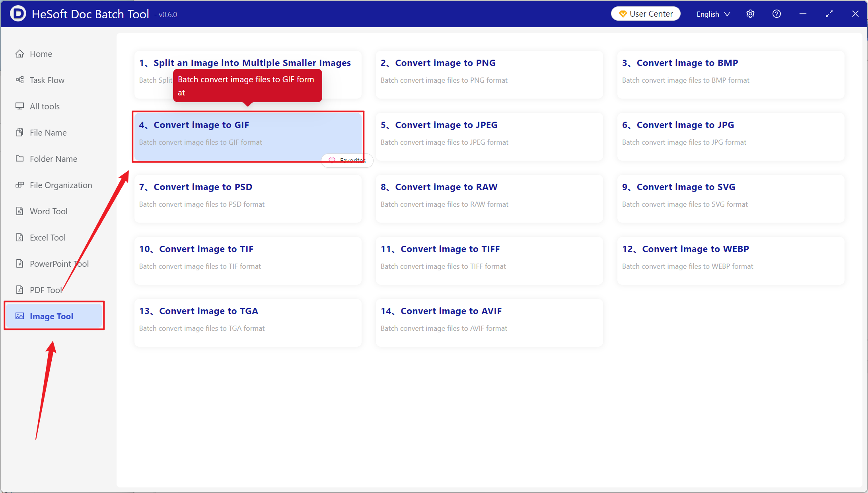The width and height of the screenshot is (868, 493).
Task: Select the Image Tool section
Action: tap(54, 316)
